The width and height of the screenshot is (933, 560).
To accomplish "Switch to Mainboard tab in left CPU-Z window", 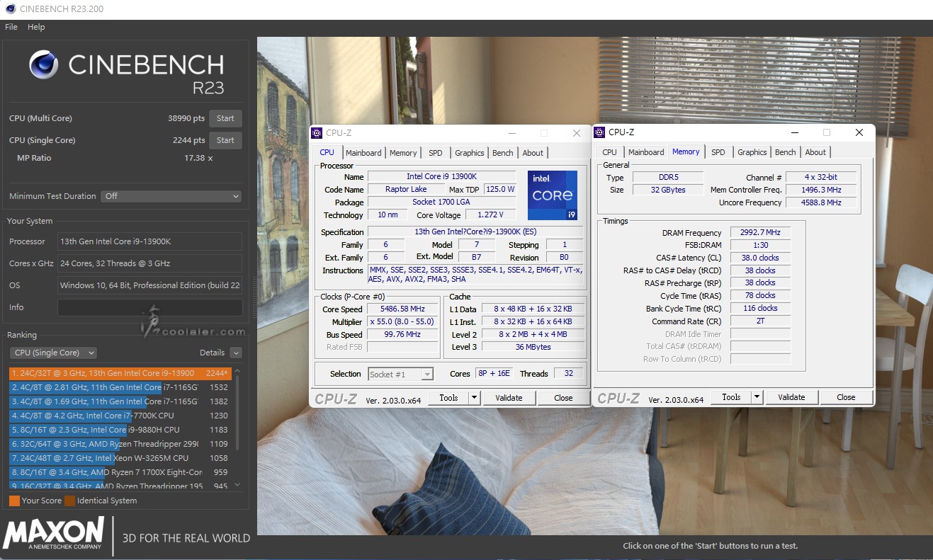I will coord(363,153).
